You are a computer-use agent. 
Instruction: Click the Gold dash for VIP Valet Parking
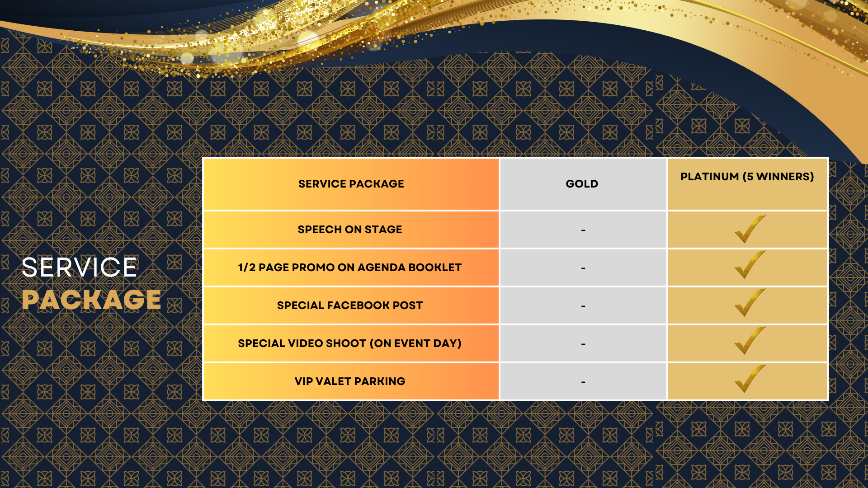point(583,382)
